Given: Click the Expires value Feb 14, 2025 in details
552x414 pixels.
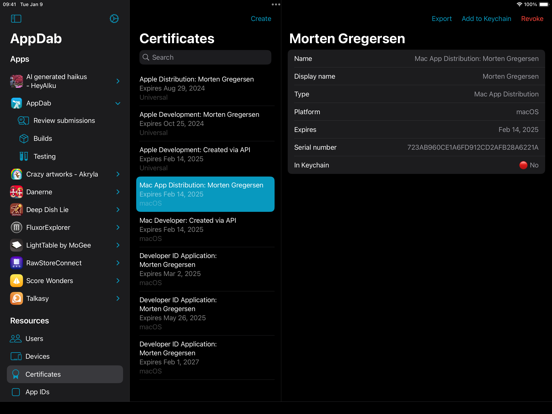Looking at the screenshot, I should coord(518,130).
